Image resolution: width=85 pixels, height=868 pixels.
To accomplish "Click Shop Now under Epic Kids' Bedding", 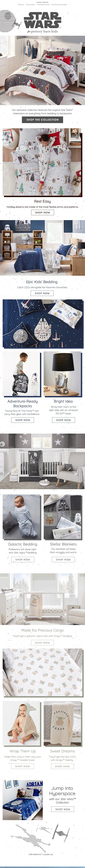I will [x=42, y=293].
